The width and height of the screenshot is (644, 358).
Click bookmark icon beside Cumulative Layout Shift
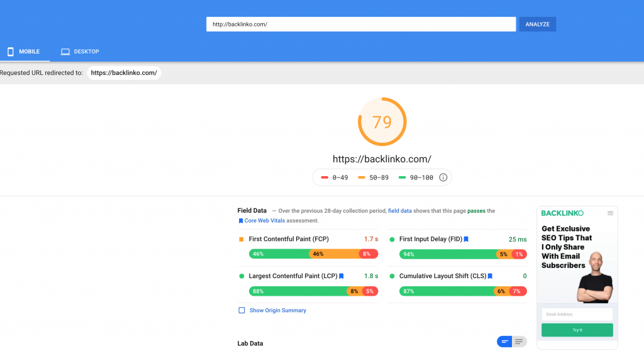coord(490,276)
